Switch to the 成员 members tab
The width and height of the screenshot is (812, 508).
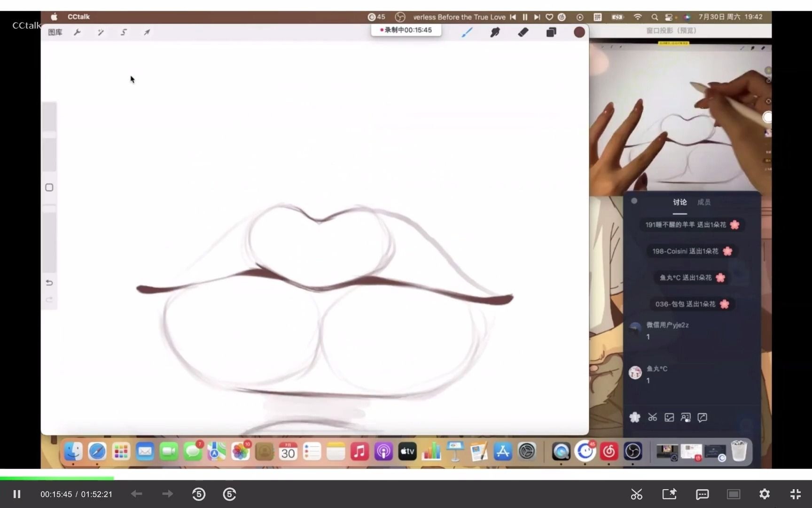coord(703,202)
